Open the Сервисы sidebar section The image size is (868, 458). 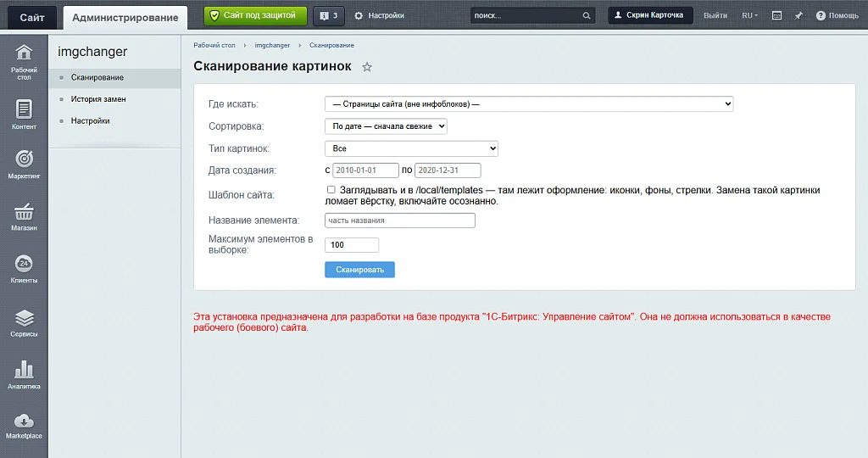coord(24,322)
